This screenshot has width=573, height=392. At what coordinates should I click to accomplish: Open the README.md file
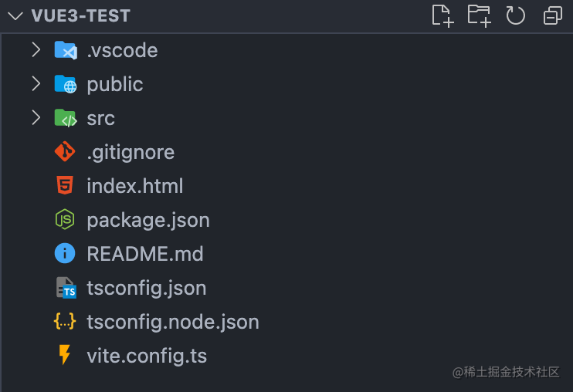click(x=144, y=254)
